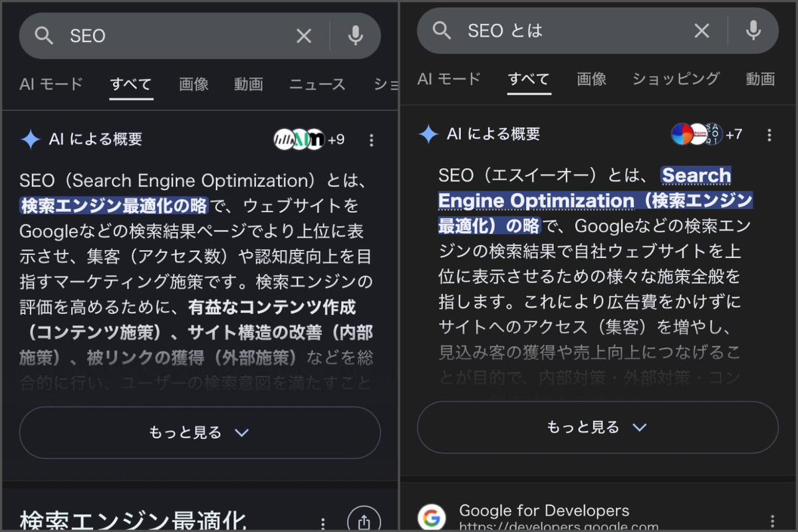Expand left overview with もっと見る
This screenshot has width=798, height=532.
pyautogui.click(x=199, y=433)
